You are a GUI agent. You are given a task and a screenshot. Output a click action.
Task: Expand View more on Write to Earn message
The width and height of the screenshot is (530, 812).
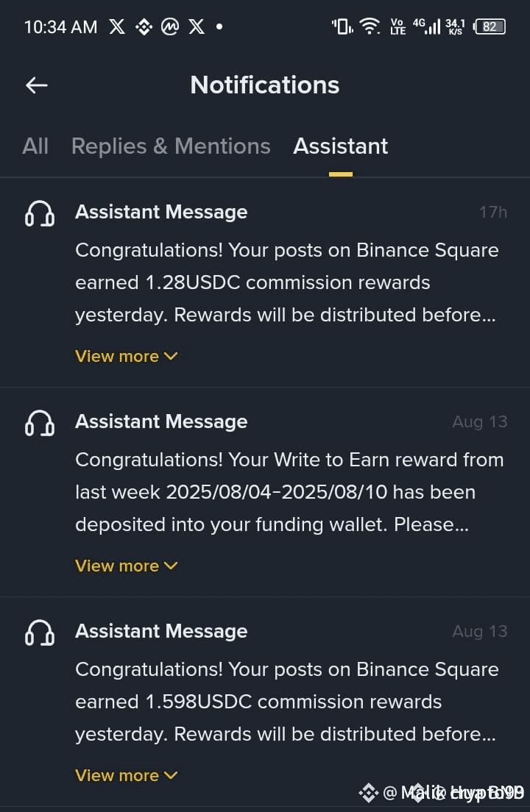click(127, 566)
